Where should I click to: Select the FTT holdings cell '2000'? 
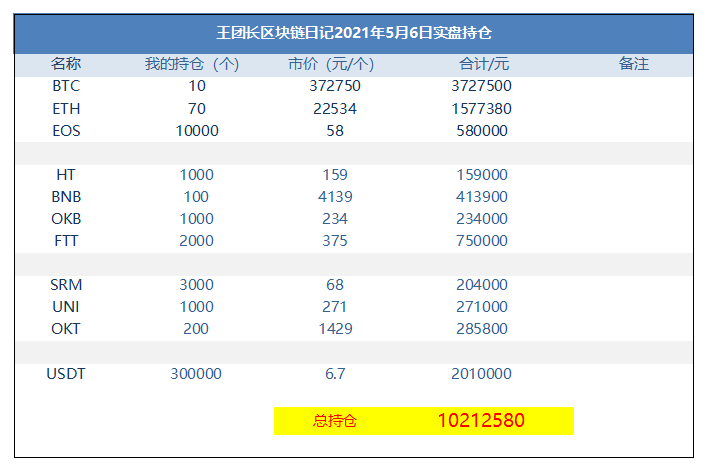point(196,241)
